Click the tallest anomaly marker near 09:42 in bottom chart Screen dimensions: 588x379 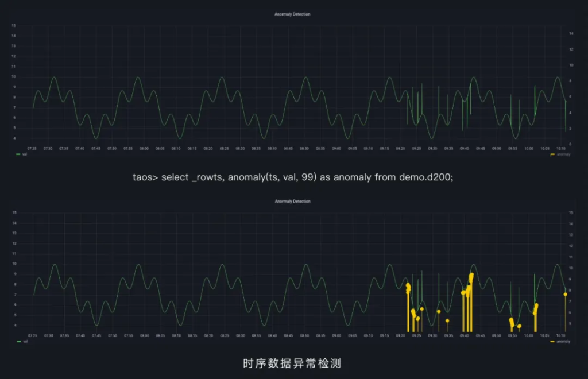[x=471, y=275]
